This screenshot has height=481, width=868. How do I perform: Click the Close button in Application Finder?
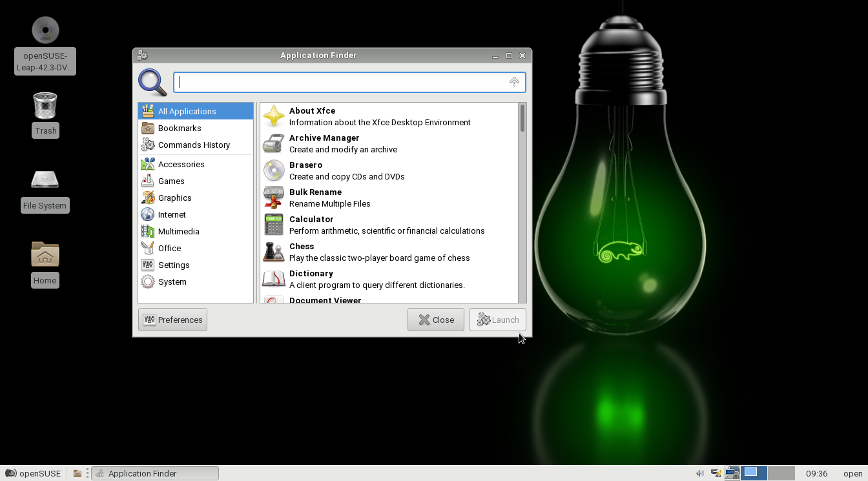(x=435, y=320)
